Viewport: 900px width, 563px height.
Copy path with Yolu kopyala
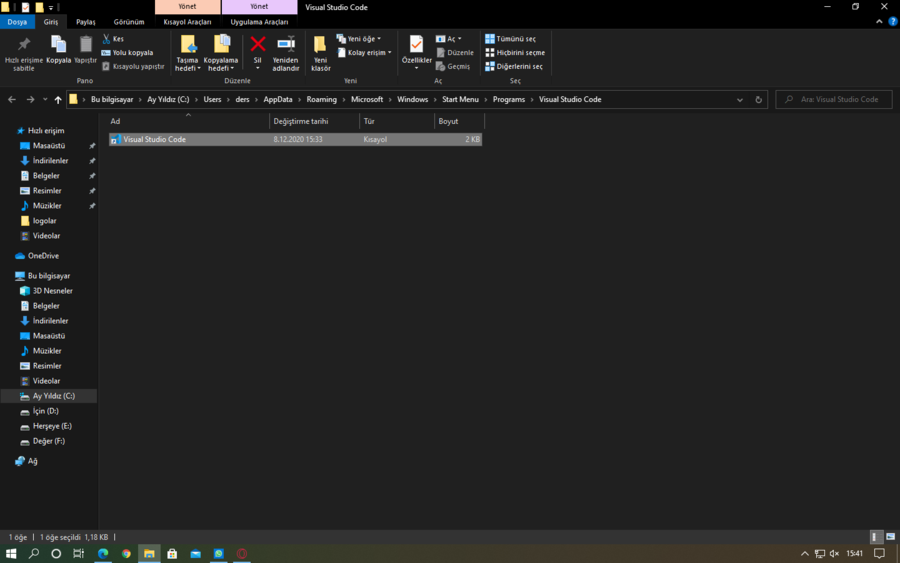pyautogui.click(x=127, y=52)
